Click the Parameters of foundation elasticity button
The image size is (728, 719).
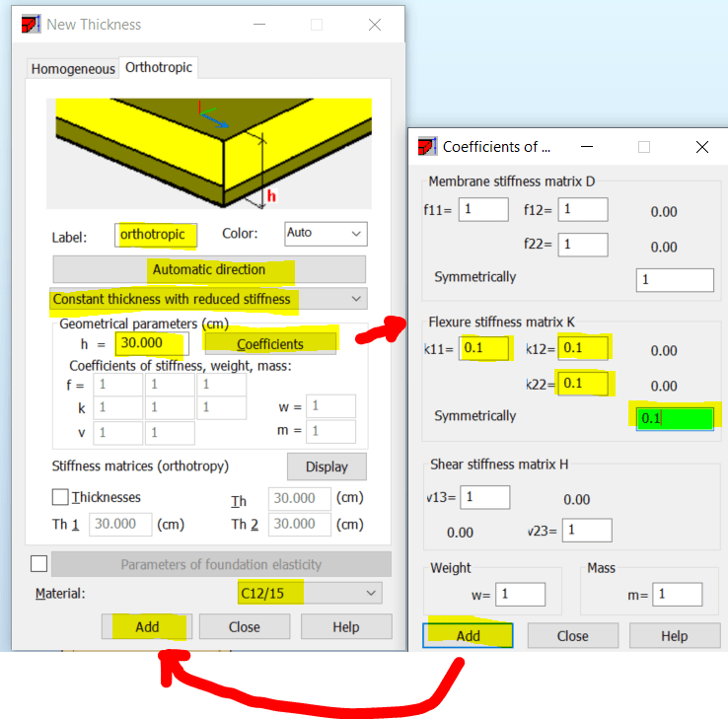(x=221, y=564)
